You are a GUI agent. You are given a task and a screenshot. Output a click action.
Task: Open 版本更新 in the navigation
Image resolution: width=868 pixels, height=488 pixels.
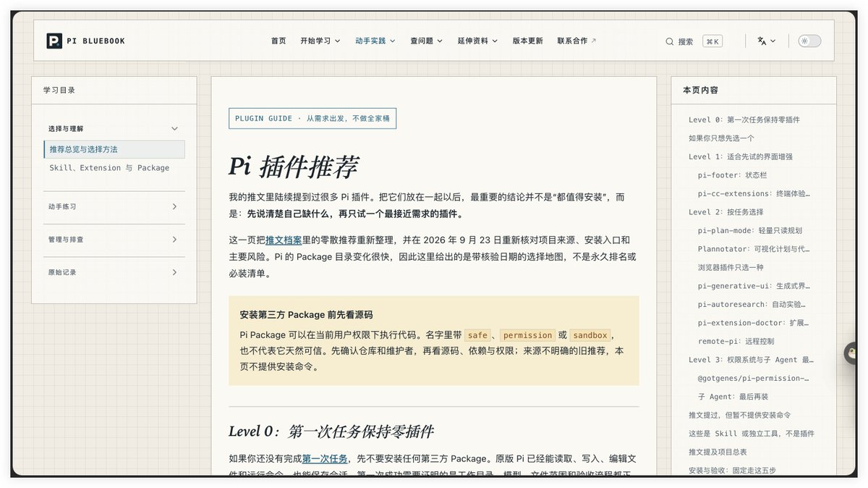(527, 41)
